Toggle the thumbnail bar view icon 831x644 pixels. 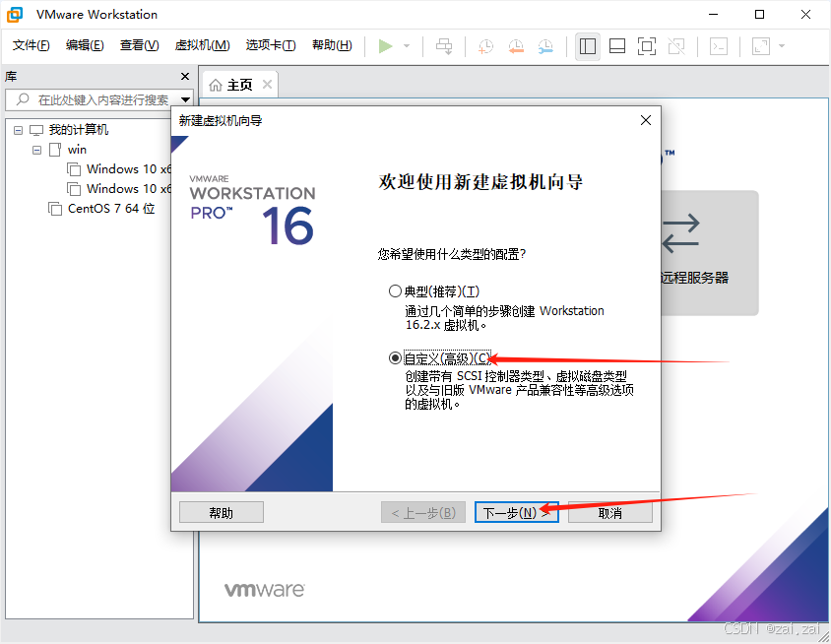tap(617, 46)
